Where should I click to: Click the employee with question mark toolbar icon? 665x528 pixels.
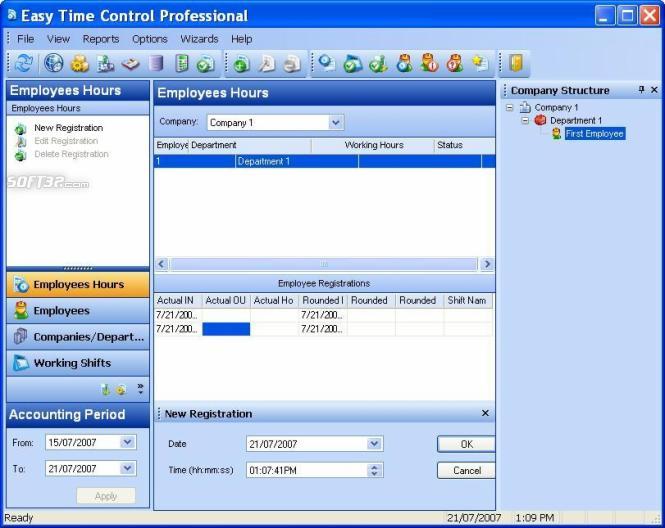pyautogui.click(x=455, y=64)
